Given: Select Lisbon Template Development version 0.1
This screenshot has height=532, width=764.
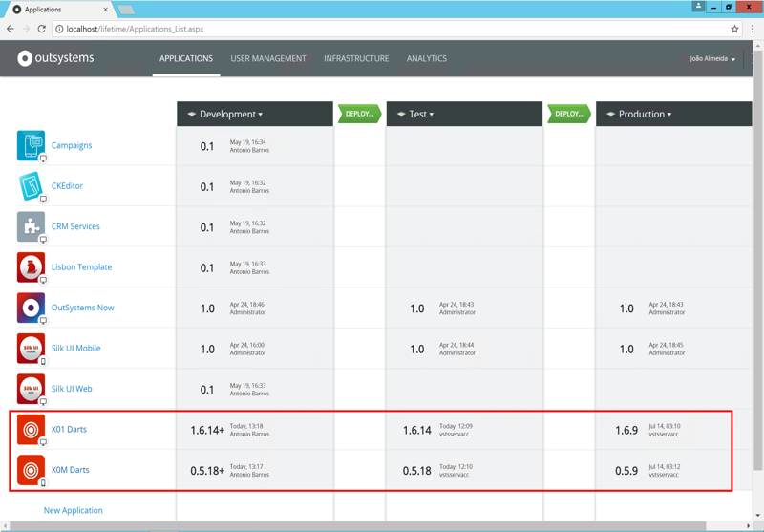Looking at the screenshot, I should tap(207, 268).
